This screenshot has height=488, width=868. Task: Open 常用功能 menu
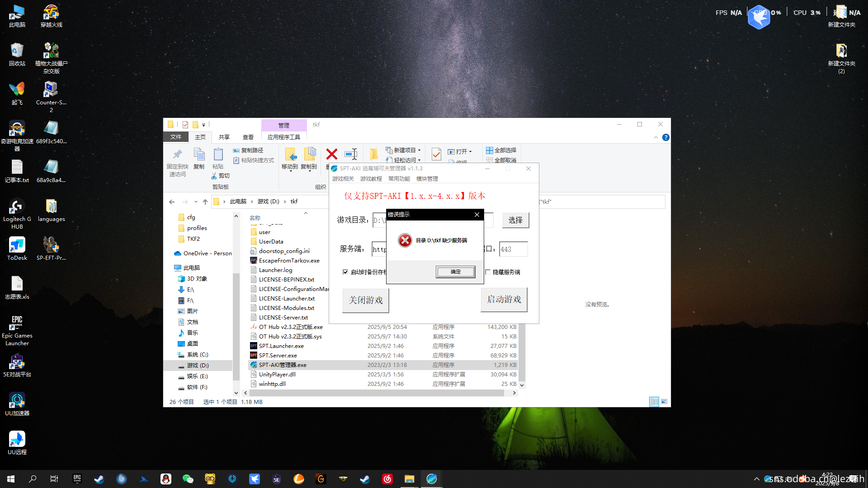(x=399, y=179)
